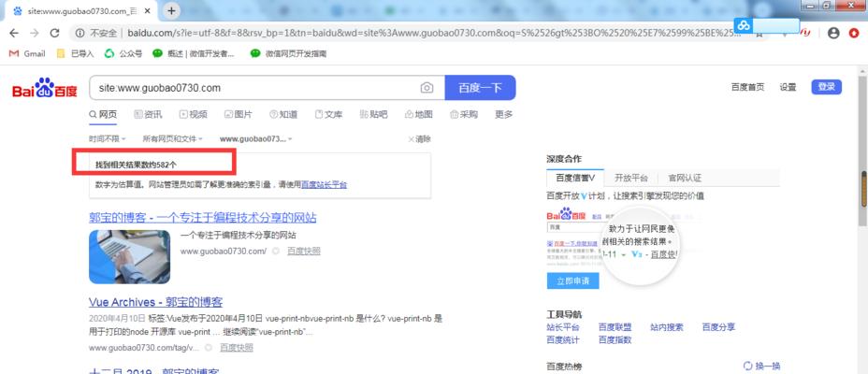Open the Chrome profile avatar icon
868x374 pixels.
coord(833,34)
